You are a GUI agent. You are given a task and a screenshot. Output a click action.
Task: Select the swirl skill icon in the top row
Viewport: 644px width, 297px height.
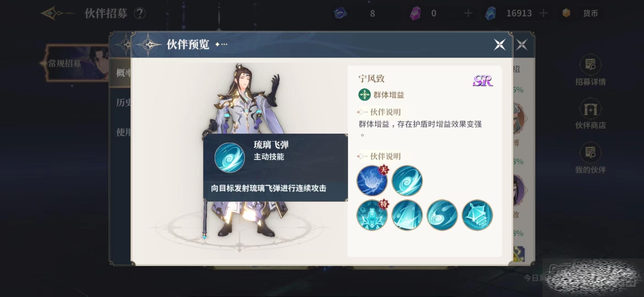pyautogui.click(x=407, y=180)
